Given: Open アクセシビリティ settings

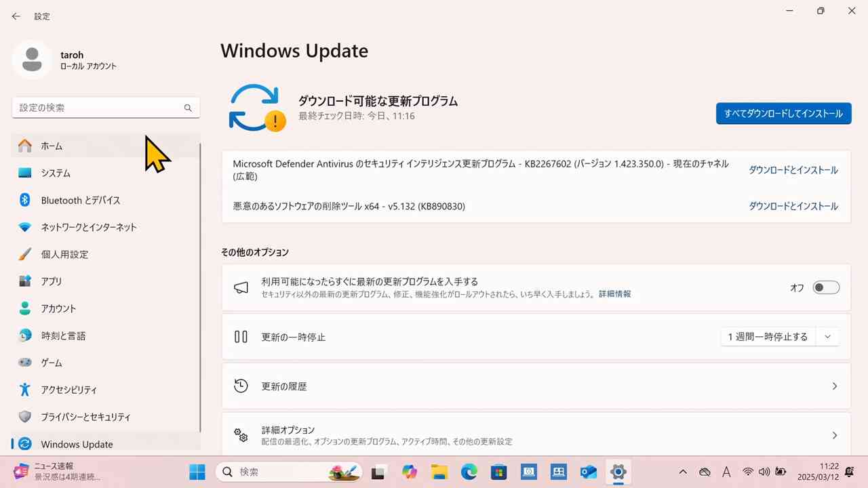Looking at the screenshot, I should 69,390.
